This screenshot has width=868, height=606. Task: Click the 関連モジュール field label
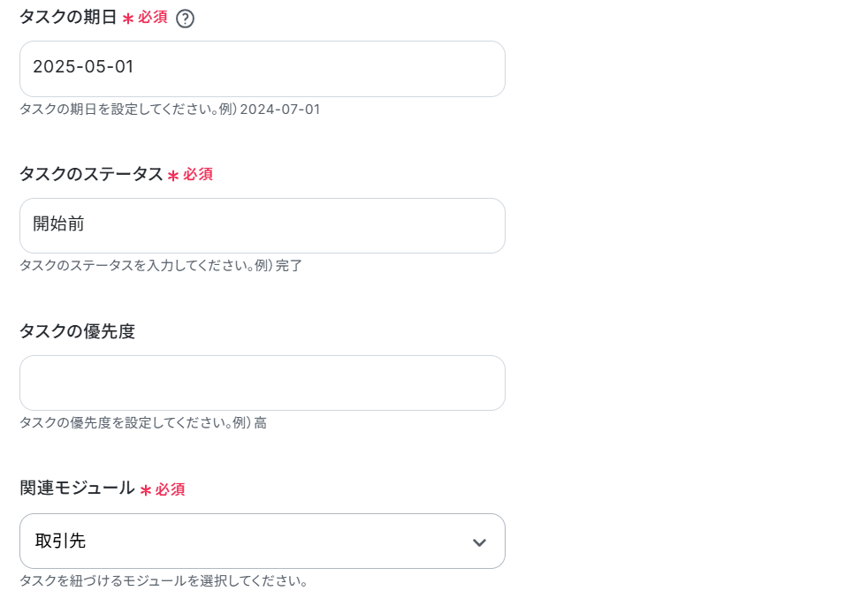point(78,489)
